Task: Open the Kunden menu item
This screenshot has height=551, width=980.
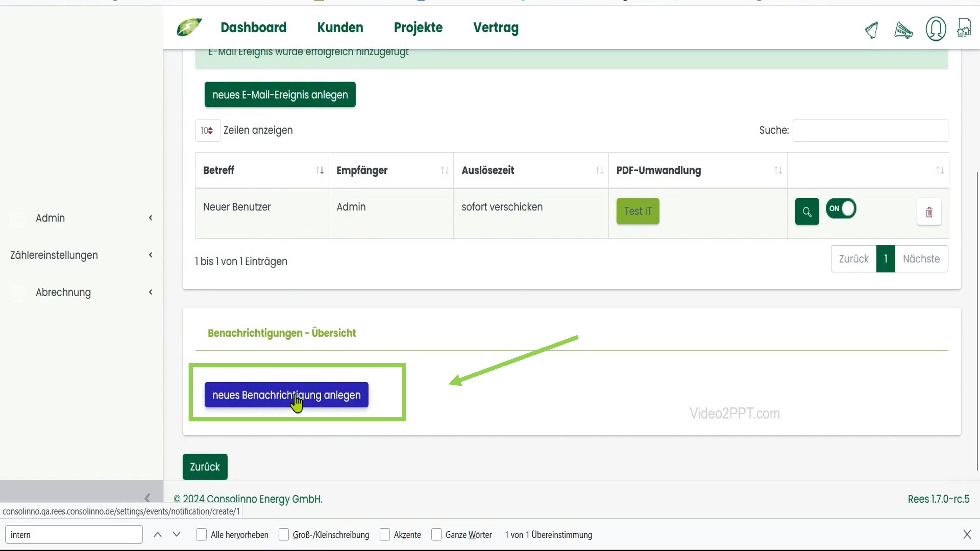Action: tap(340, 27)
